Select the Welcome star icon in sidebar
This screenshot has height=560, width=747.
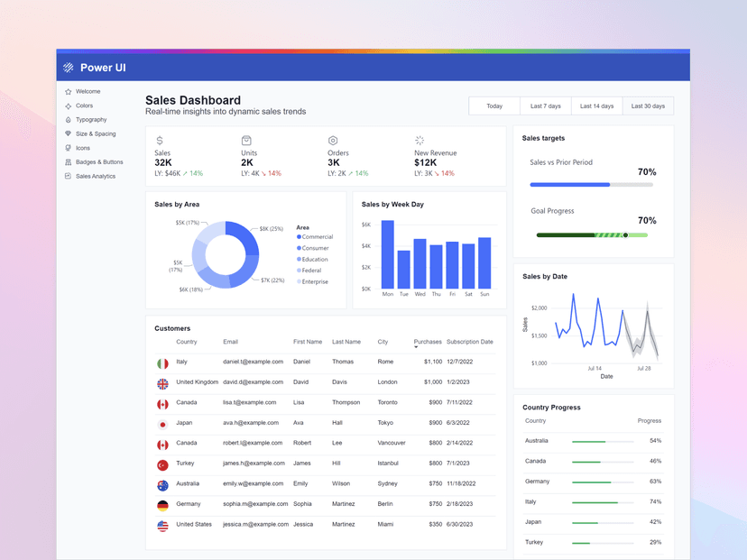point(68,91)
